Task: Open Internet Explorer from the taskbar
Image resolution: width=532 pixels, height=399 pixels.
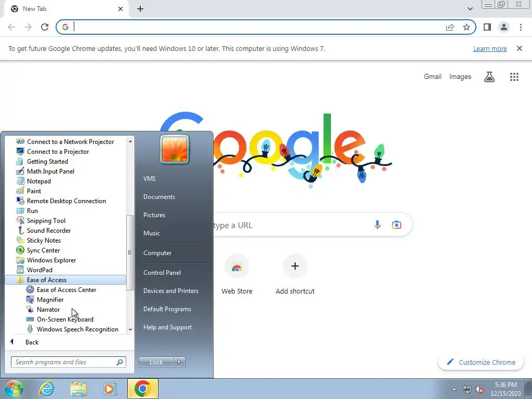Action: 46,389
